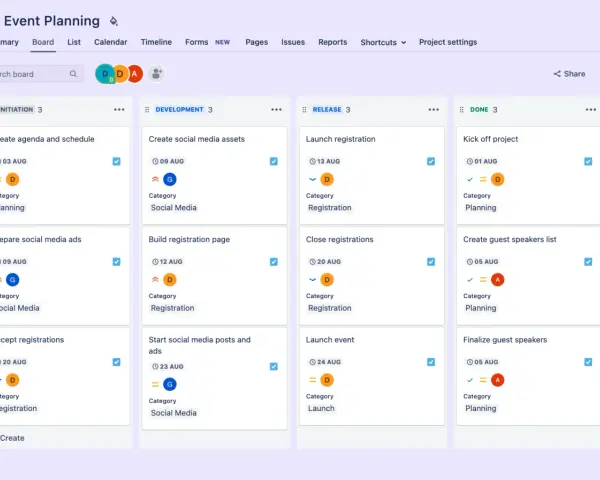Click the Search board input field
The image size is (600, 480).
pyautogui.click(x=40, y=73)
